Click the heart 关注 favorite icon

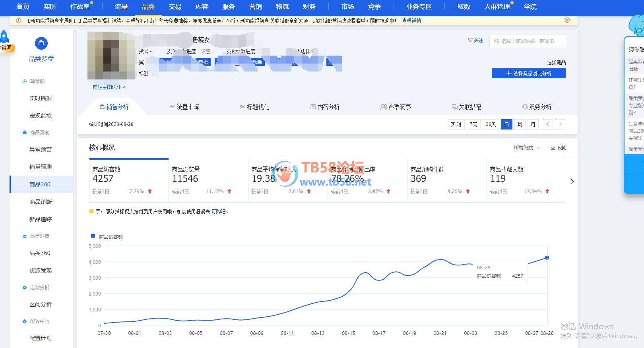click(x=471, y=40)
